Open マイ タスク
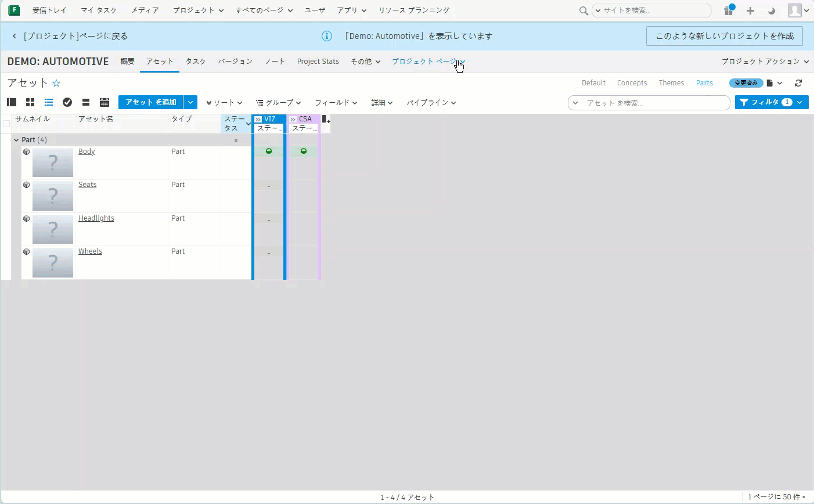The height and width of the screenshot is (504, 814). 99,10
